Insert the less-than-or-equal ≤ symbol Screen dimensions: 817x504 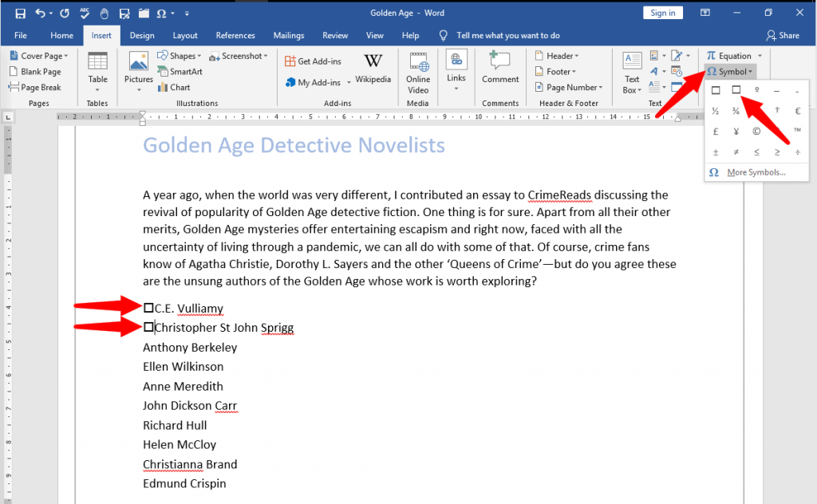coord(756,152)
